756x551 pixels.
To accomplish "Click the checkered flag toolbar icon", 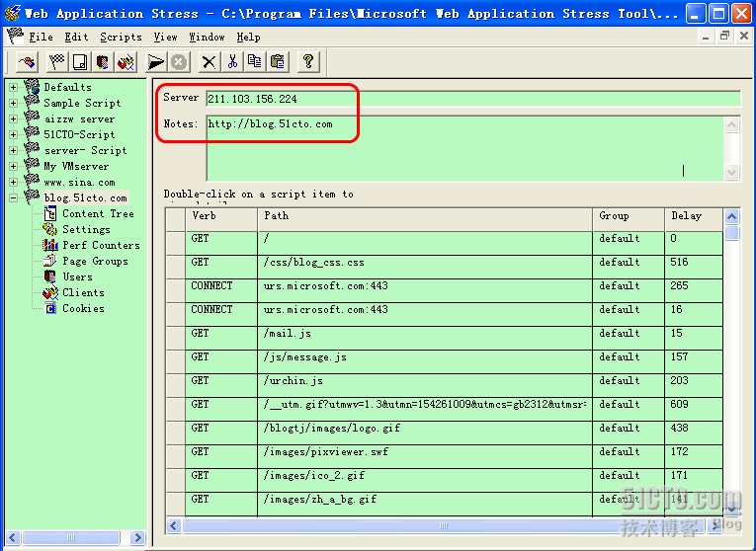I will point(57,62).
